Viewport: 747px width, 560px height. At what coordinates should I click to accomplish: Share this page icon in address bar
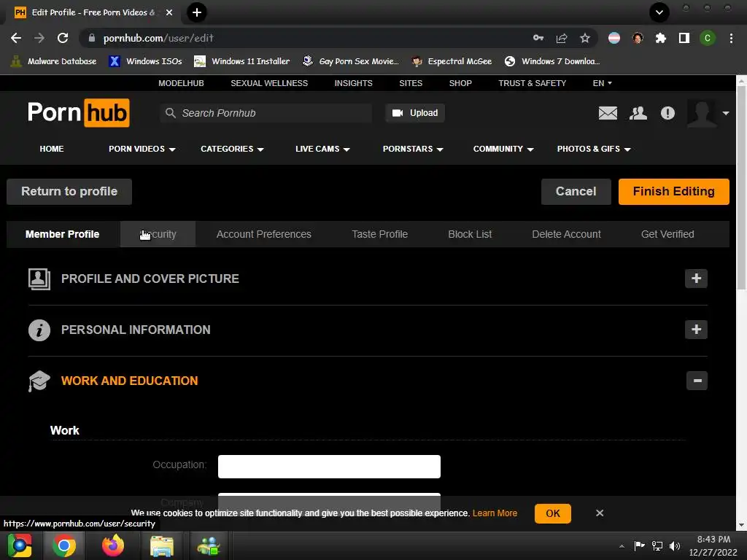(562, 38)
